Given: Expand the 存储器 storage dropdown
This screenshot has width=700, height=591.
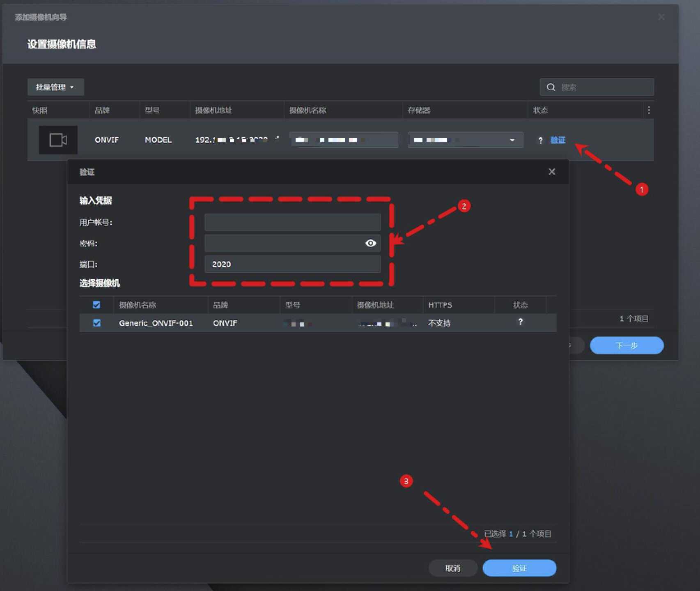Looking at the screenshot, I should tap(512, 140).
